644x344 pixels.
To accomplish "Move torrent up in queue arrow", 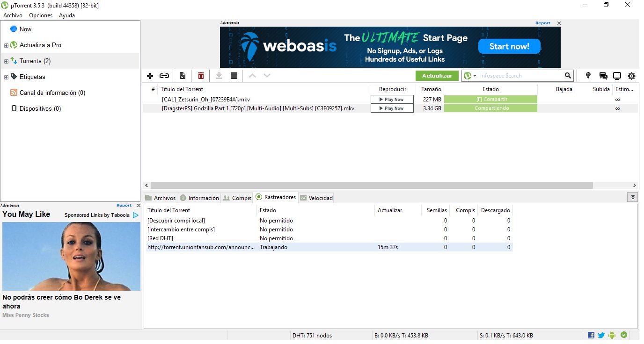I will [x=252, y=76].
